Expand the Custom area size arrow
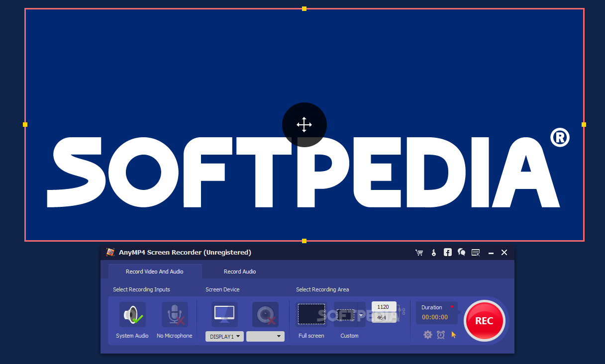The height and width of the screenshot is (364, 605). coord(361,315)
